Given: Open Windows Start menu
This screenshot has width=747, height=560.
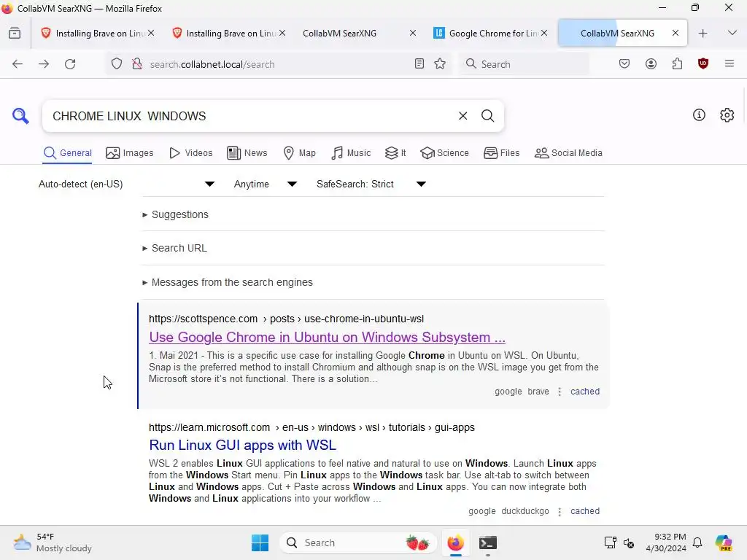Looking at the screenshot, I should pyautogui.click(x=260, y=542).
